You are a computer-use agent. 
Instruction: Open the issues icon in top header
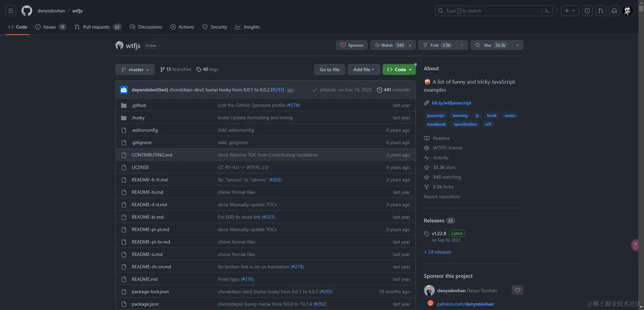587,11
